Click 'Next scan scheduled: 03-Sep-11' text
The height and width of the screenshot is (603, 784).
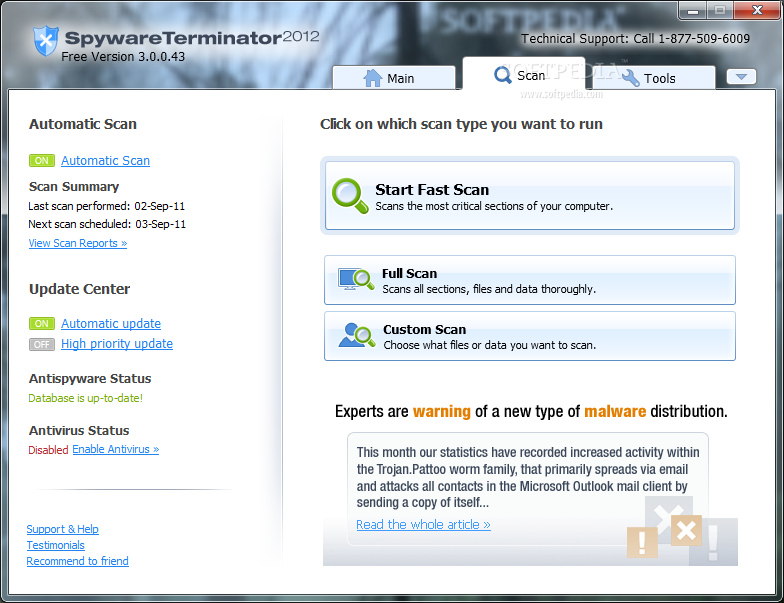coord(107,224)
